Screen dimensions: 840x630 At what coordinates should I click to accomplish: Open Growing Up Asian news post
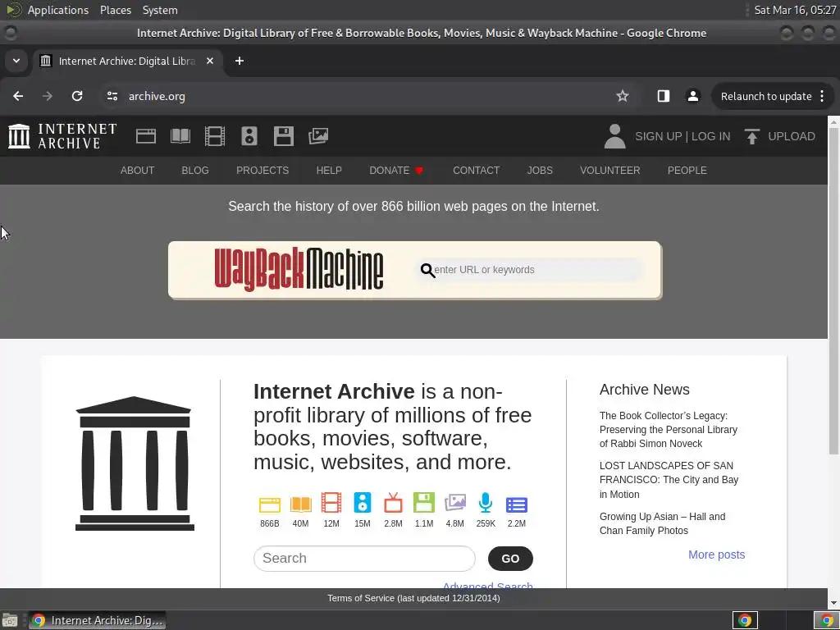tap(662, 523)
